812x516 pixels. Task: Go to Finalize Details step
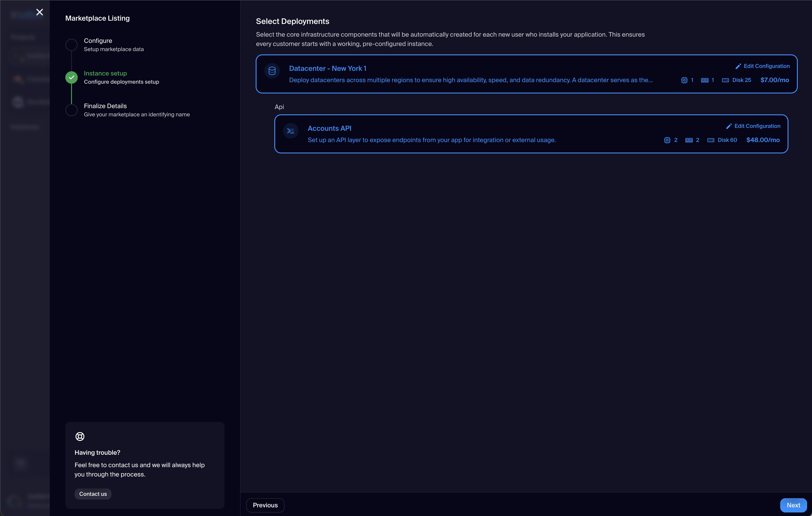(105, 106)
